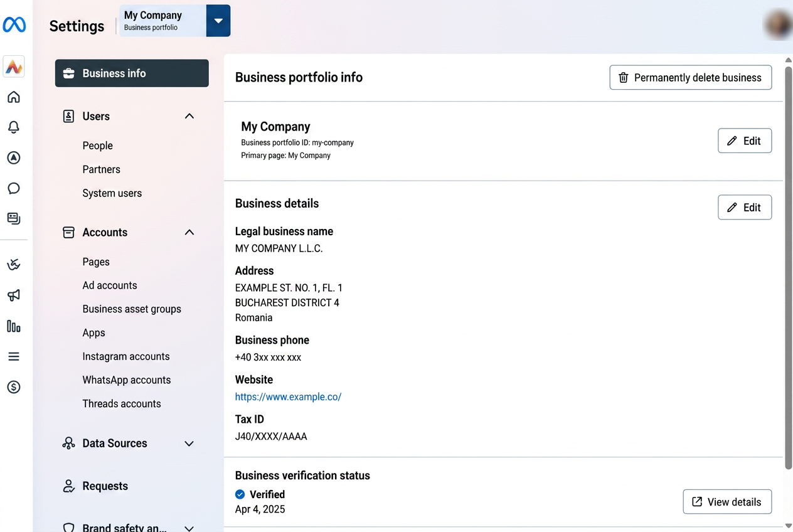Open Ad accounts settings
793x532 pixels.
pyautogui.click(x=110, y=285)
